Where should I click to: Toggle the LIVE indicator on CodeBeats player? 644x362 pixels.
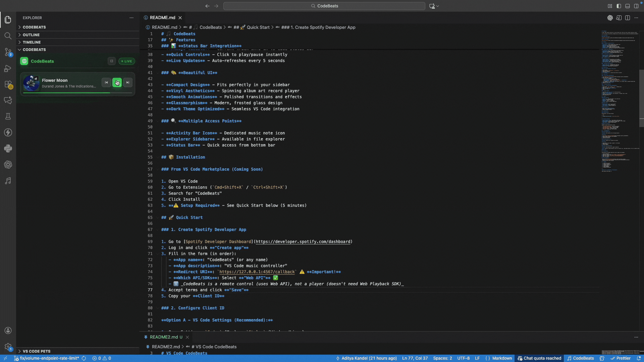(126, 61)
